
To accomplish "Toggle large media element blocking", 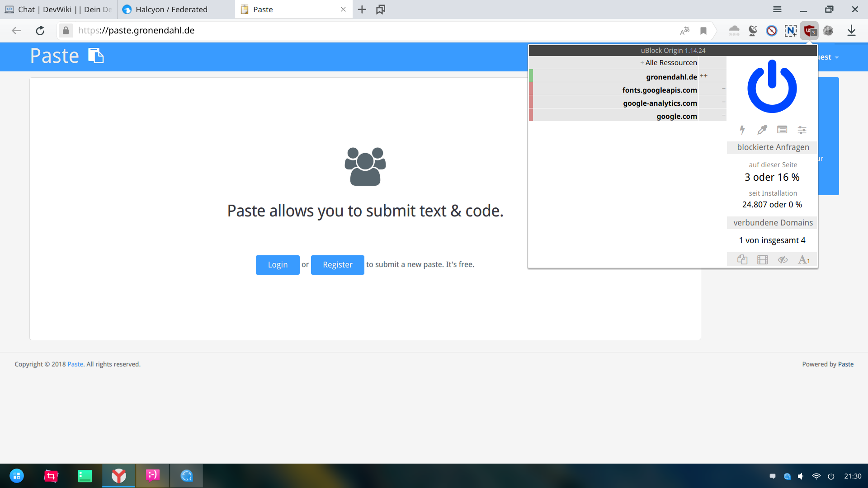I will click(763, 260).
